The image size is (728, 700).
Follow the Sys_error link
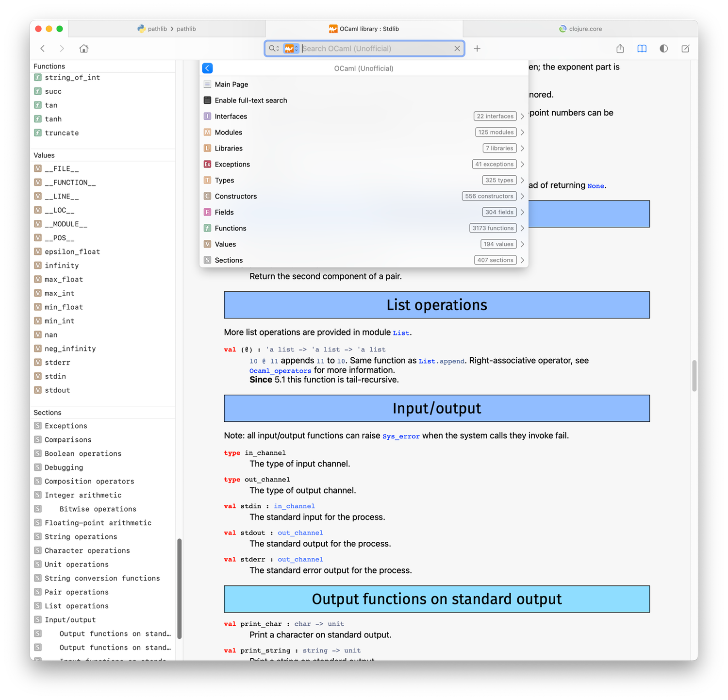[x=401, y=436]
